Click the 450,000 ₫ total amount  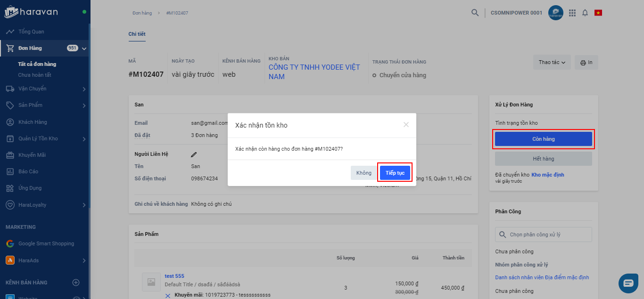click(x=453, y=288)
